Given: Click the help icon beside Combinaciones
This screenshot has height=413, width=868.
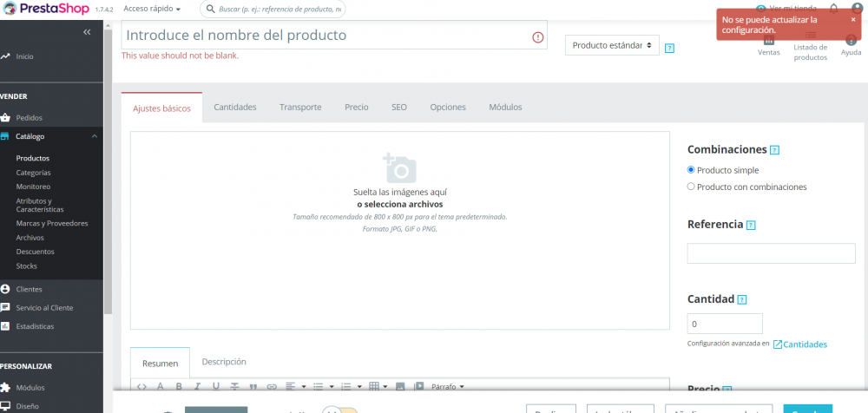Looking at the screenshot, I should click(775, 150).
